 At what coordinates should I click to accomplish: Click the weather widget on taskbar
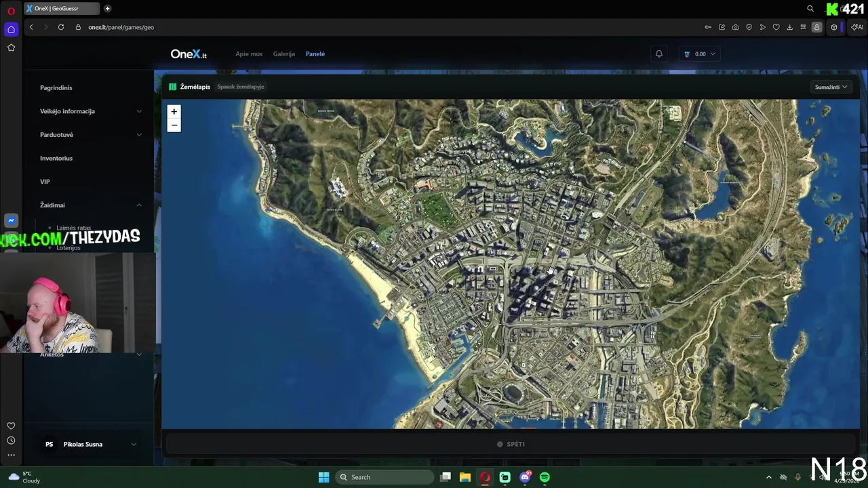pos(23,477)
